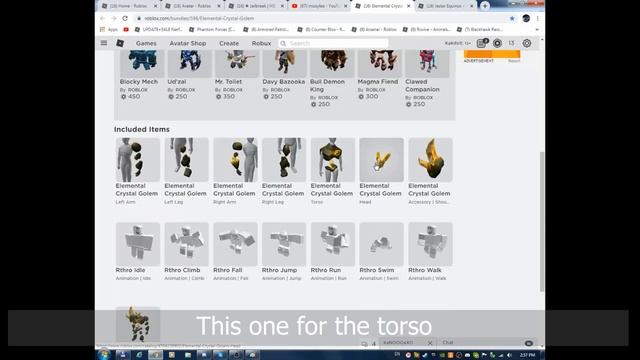Select the Golem Right Arm thumbnail
Image resolution: width=640 pixels, height=360 pixels.
pos(235,160)
